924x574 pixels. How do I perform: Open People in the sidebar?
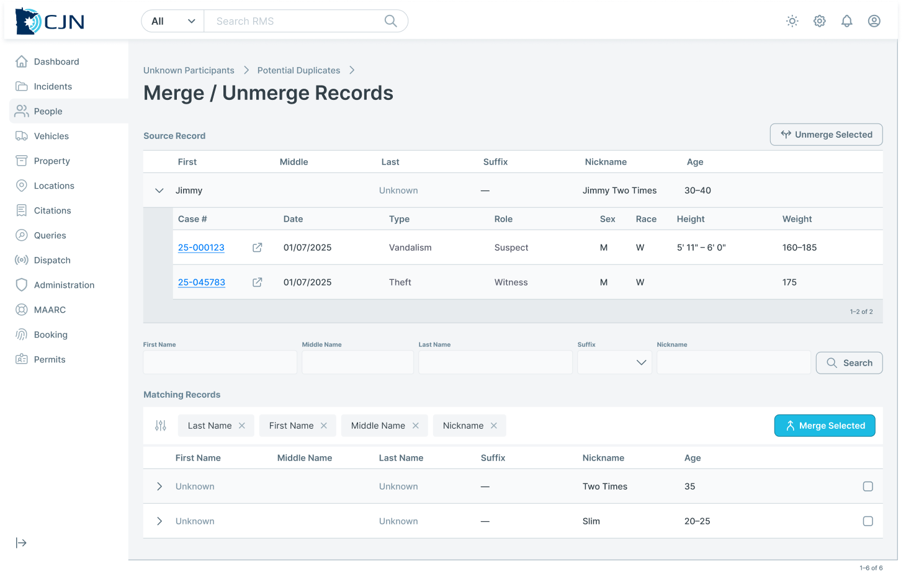tap(69, 111)
